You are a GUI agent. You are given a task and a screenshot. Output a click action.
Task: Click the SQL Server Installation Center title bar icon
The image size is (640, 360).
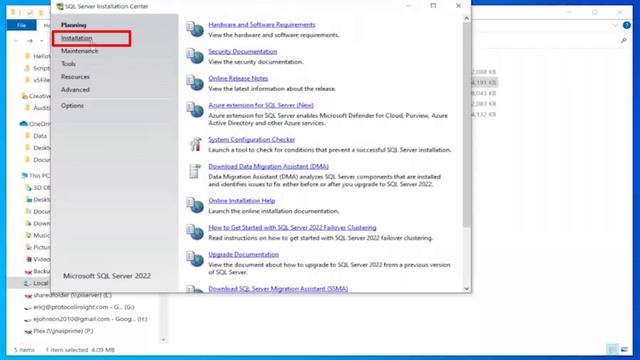[x=60, y=6]
